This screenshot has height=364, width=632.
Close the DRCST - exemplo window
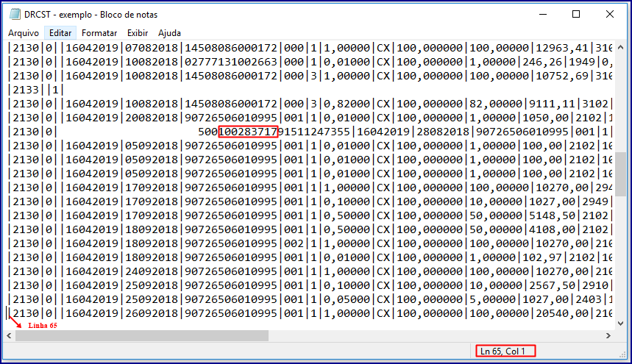[x=610, y=14]
